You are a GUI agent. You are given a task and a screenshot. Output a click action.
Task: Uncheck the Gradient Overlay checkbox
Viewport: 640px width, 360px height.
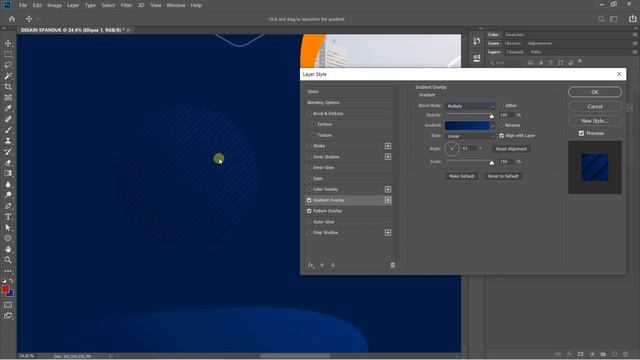309,200
